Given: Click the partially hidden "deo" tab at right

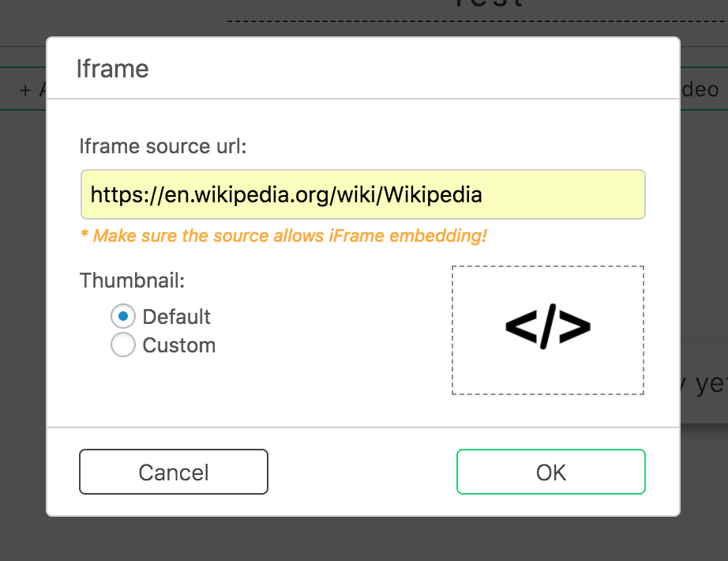Looking at the screenshot, I should click(700, 90).
